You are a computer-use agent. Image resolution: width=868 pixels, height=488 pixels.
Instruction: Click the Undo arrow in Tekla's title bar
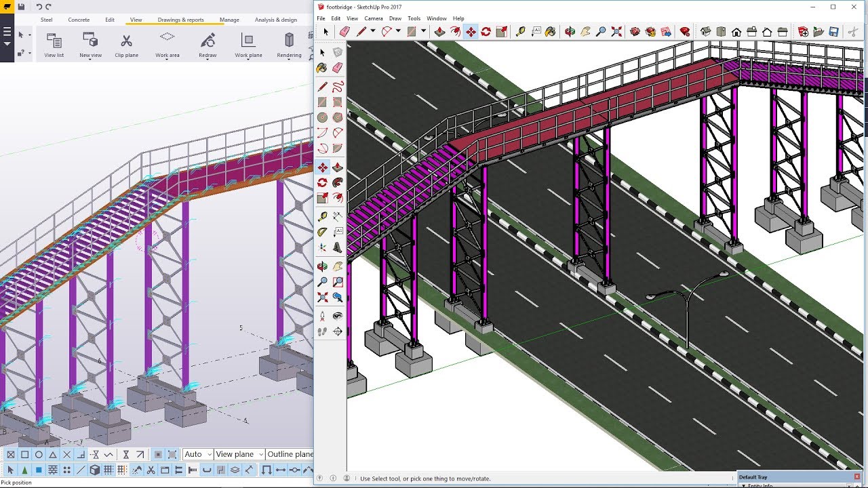point(39,6)
